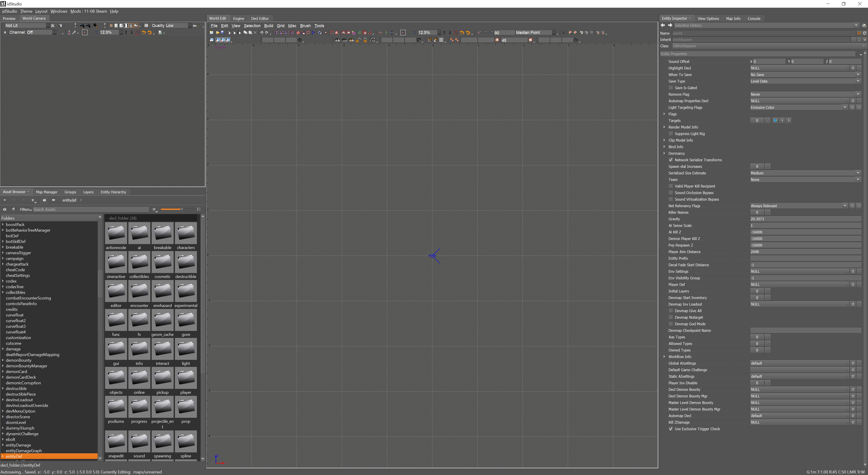Select the characters folder thumbnail

[186, 236]
